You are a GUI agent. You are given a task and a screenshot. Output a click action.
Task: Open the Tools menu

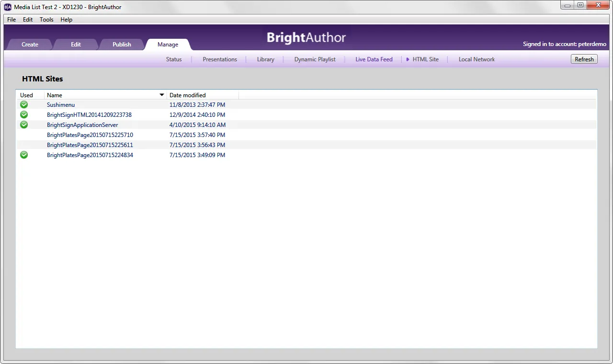coord(46,20)
